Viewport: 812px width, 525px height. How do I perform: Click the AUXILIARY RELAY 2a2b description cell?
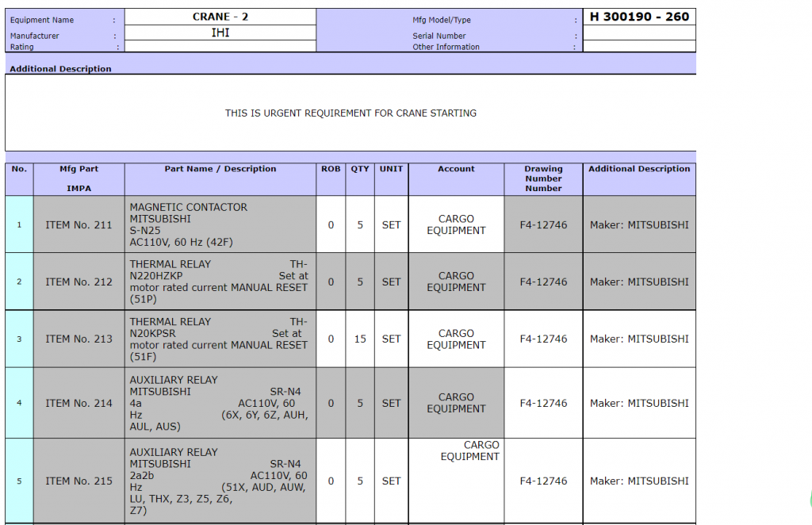pos(220,481)
